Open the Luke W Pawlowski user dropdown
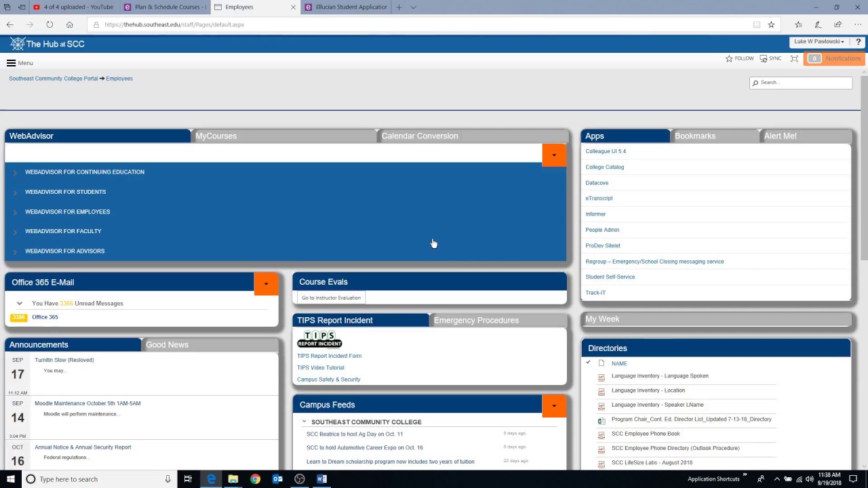The height and width of the screenshot is (488, 868). [819, 42]
